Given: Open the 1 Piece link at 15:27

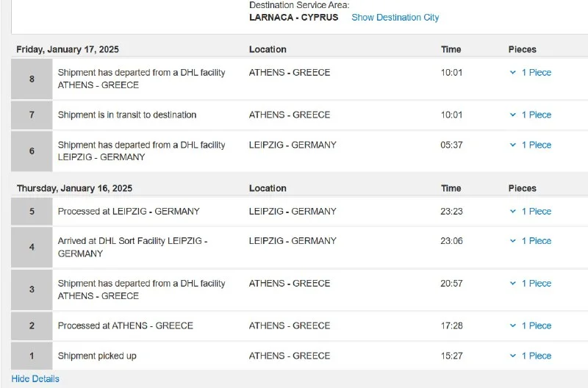Looking at the screenshot, I should 536,356.
